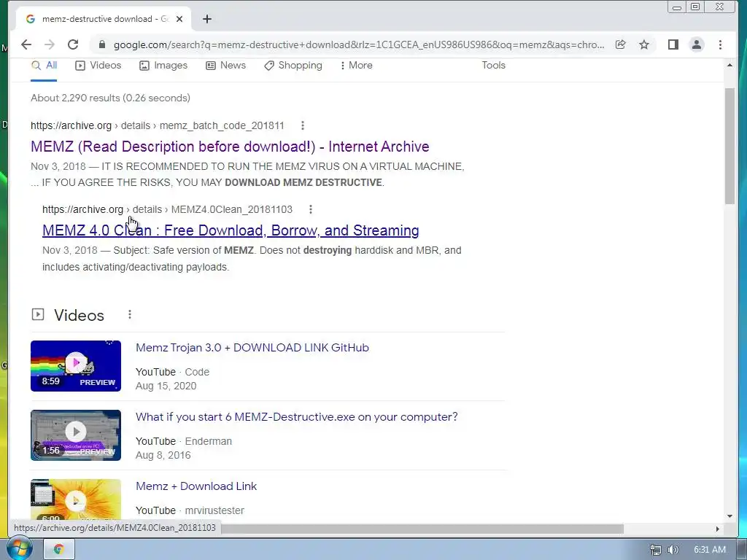
Task: Open the side panel icon
Action: pos(673,44)
